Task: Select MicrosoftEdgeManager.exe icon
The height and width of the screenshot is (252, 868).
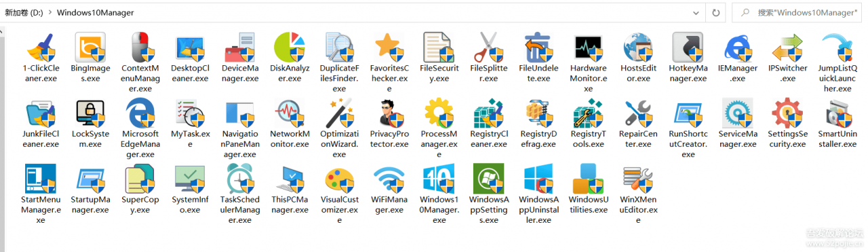Action: pyautogui.click(x=140, y=113)
